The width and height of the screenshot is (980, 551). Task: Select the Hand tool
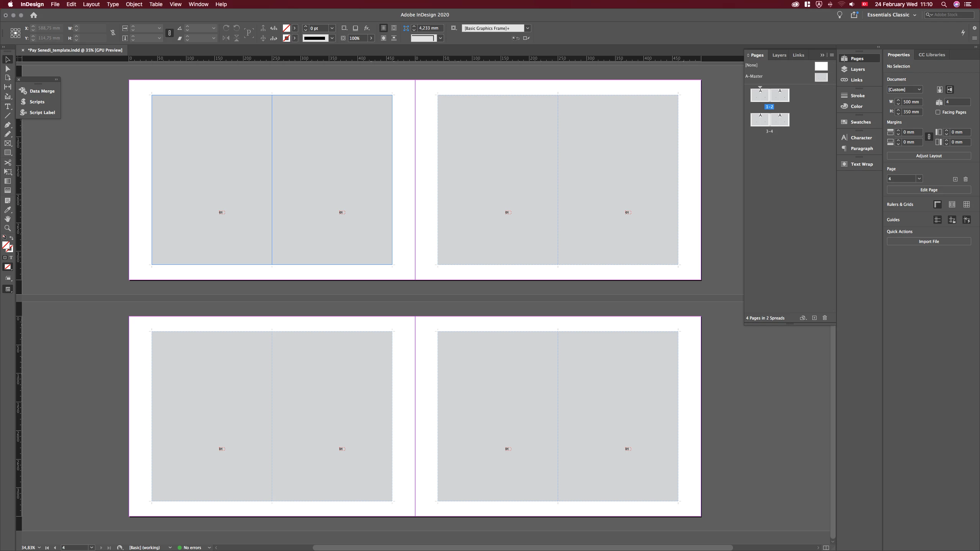tap(7, 219)
